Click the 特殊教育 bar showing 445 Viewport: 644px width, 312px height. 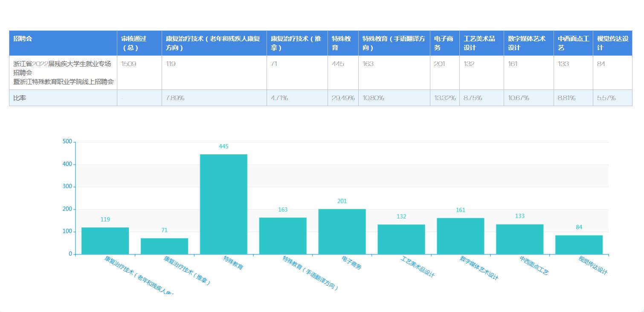click(223, 204)
